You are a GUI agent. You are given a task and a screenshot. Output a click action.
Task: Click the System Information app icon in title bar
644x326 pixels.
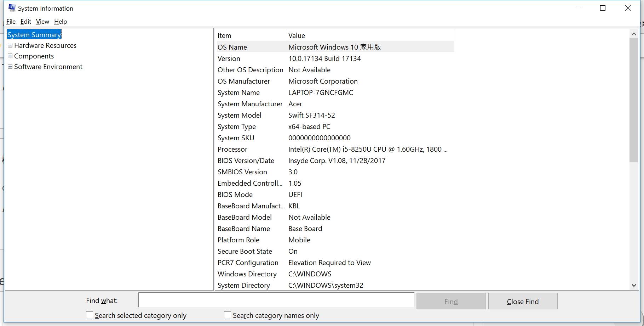pos(12,8)
